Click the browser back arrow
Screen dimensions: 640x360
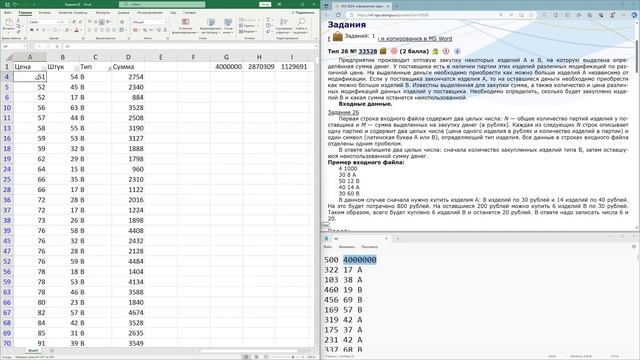pos(327,15)
